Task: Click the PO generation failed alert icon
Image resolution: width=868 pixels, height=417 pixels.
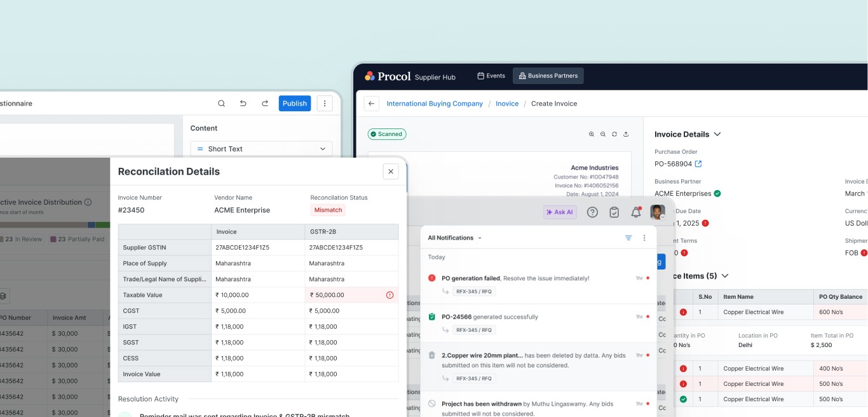Action: click(x=432, y=278)
